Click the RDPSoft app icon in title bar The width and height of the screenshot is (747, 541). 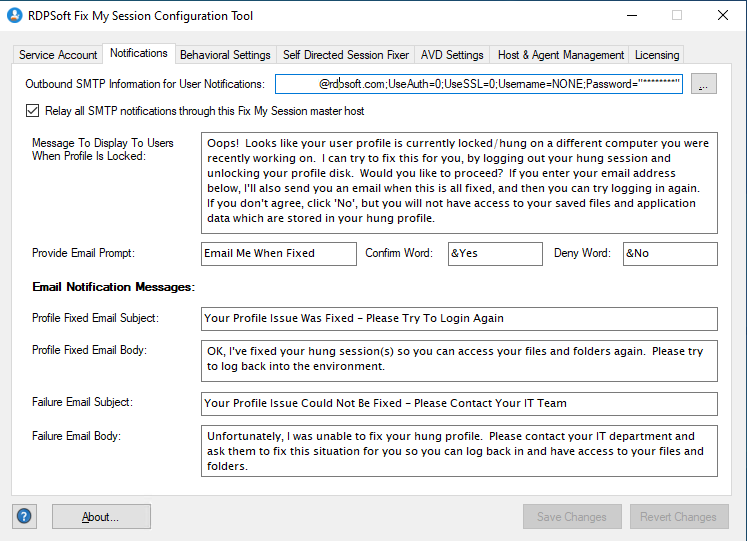15,16
